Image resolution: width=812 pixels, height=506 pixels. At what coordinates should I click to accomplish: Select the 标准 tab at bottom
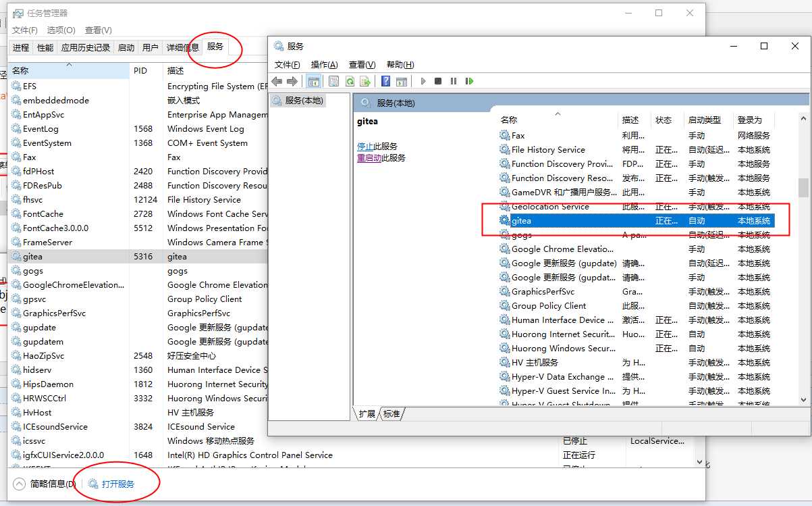tap(391, 413)
